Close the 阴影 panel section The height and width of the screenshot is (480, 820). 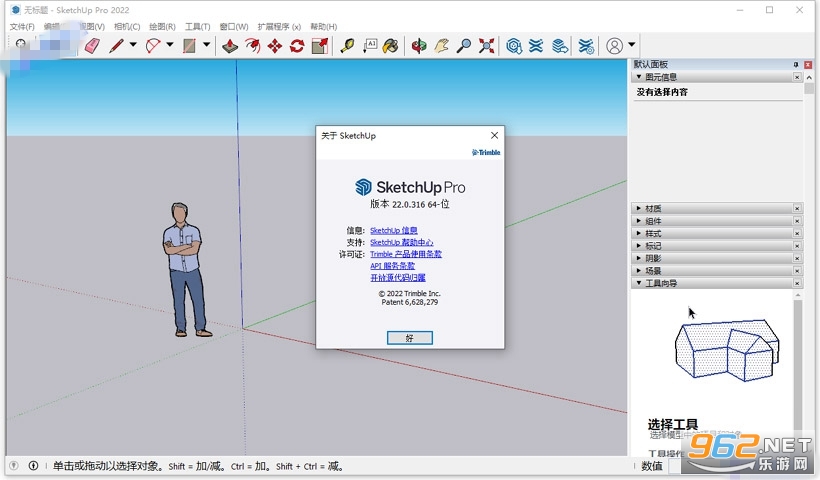click(797, 258)
